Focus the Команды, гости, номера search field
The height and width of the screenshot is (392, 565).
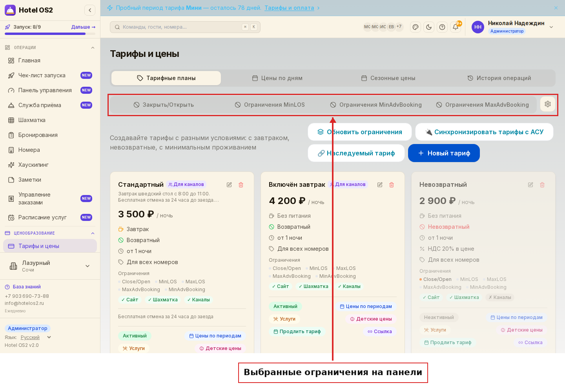(185, 27)
